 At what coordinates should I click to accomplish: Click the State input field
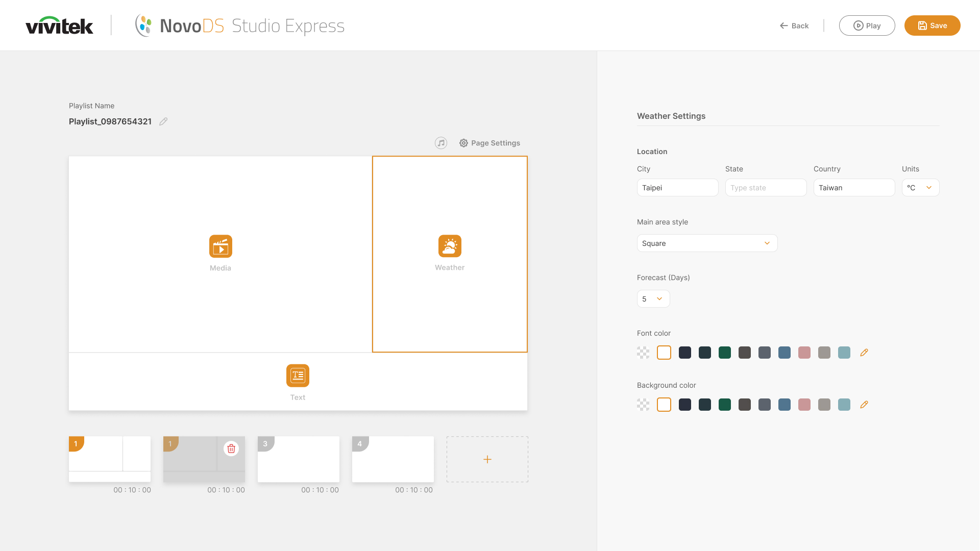tap(766, 188)
